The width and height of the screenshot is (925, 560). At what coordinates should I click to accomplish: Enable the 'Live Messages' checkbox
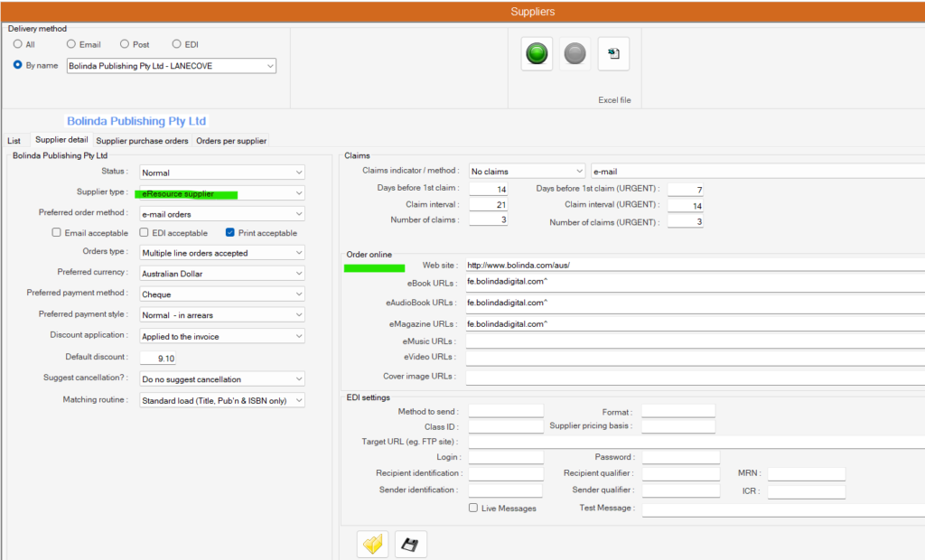[472, 508]
